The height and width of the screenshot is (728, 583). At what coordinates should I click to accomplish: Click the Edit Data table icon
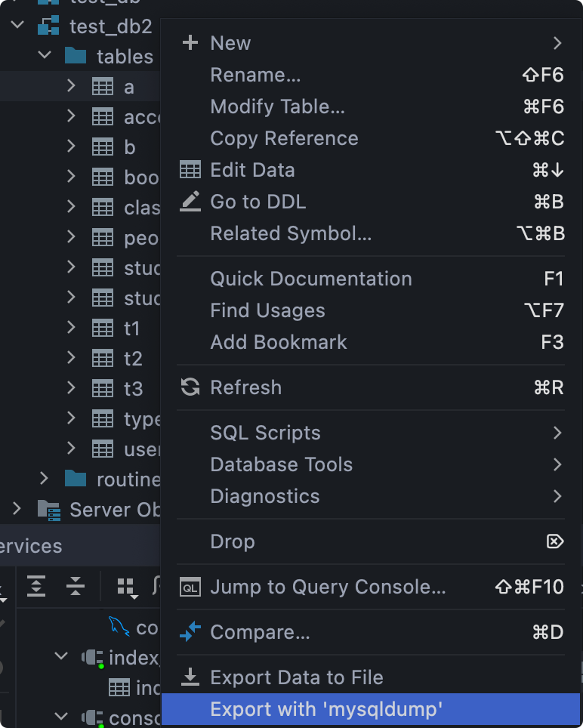(190, 170)
